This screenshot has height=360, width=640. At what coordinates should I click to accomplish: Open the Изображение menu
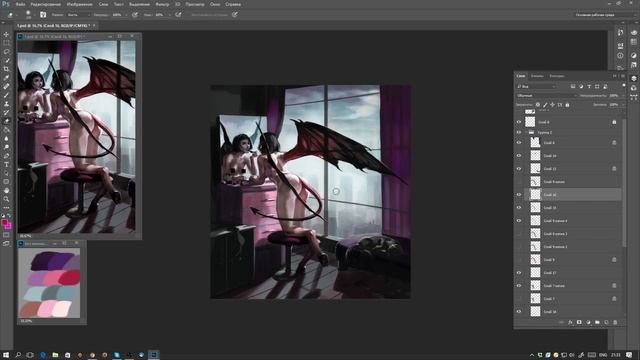[x=80, y=4]
